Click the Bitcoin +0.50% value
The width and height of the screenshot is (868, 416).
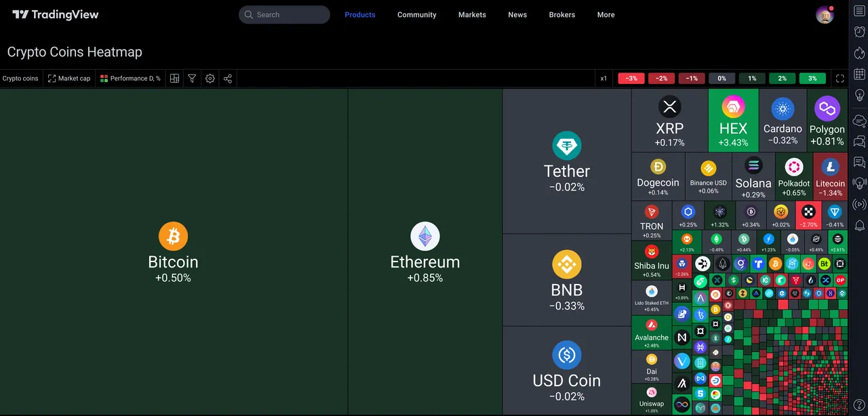pos(173,278)
